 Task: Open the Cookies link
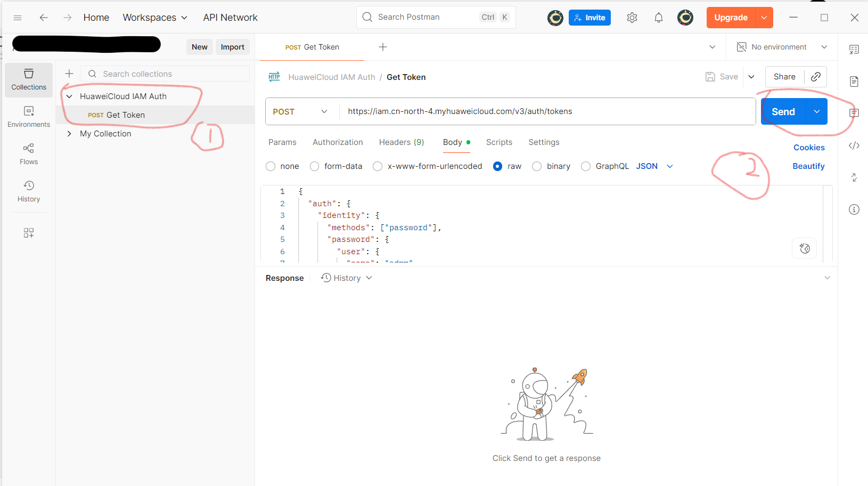809,148
